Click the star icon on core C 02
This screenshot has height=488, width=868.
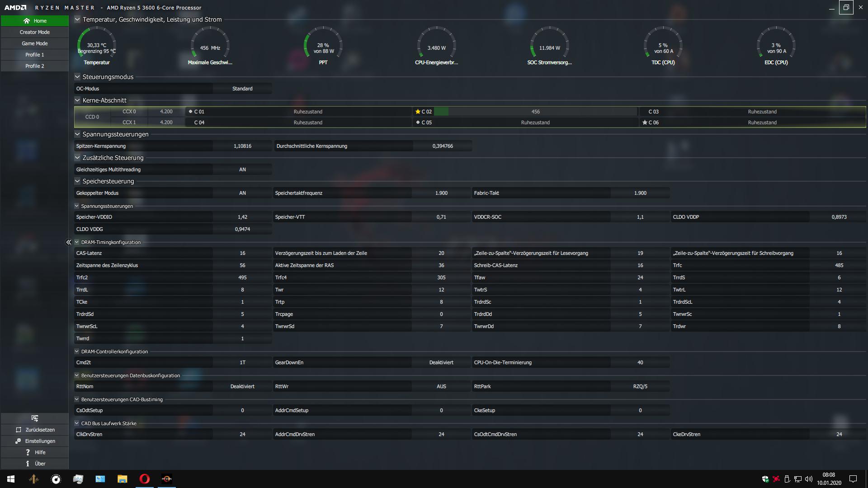click(x=418, y=112)
